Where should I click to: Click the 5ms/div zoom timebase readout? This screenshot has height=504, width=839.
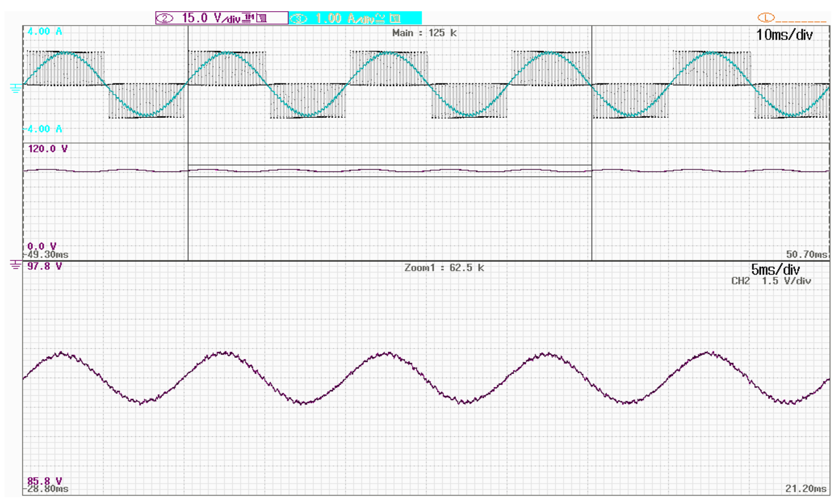(775, 270)
